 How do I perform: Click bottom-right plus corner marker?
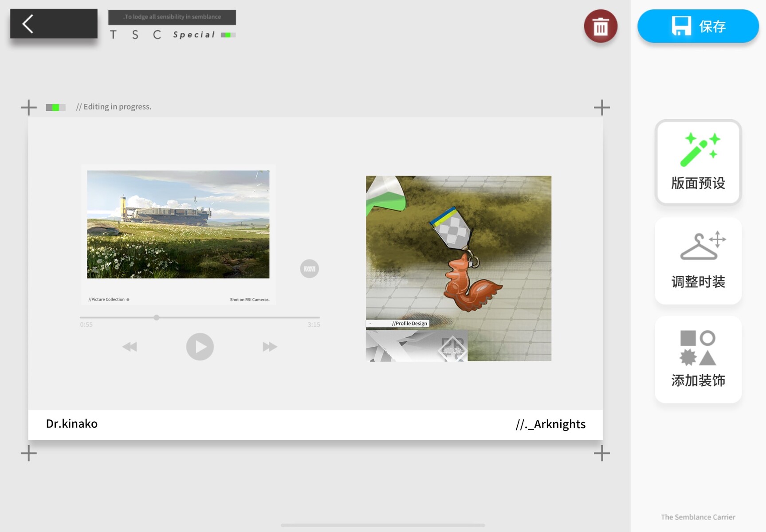[602, 453]
